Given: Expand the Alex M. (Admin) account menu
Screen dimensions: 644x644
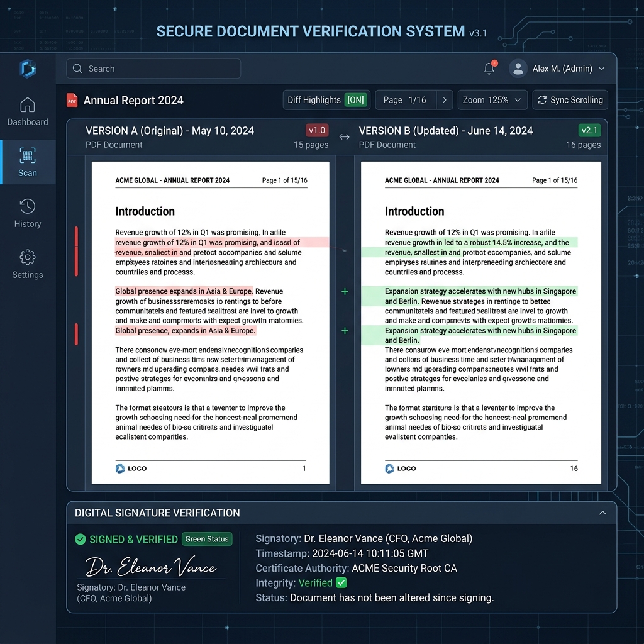Looking at the screenshot, I should pyautogui.click(x=601, y=69).
